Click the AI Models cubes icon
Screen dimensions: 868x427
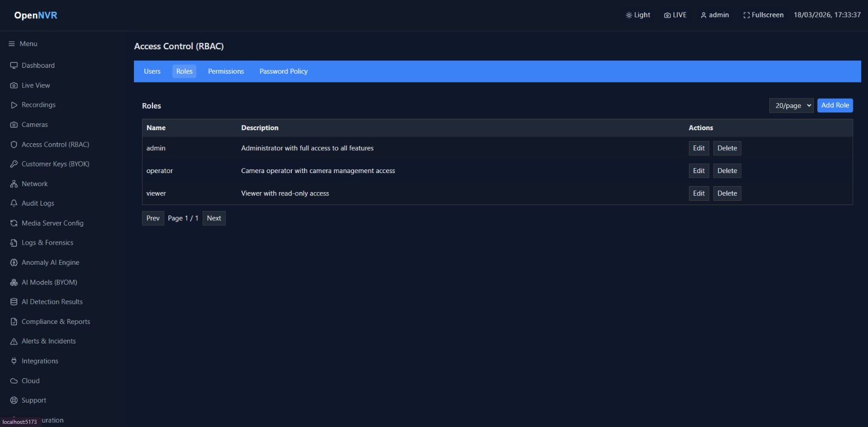[14, 283]
